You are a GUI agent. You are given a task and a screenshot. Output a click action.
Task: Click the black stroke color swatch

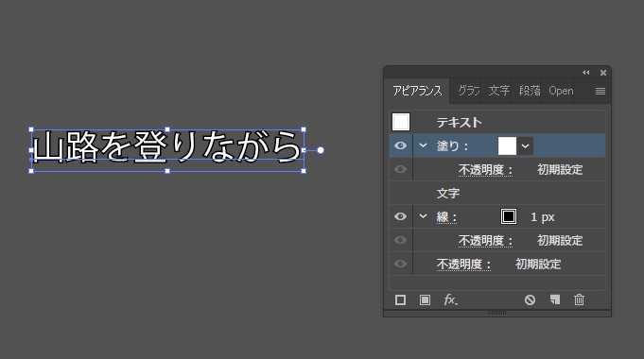point(509,216)
